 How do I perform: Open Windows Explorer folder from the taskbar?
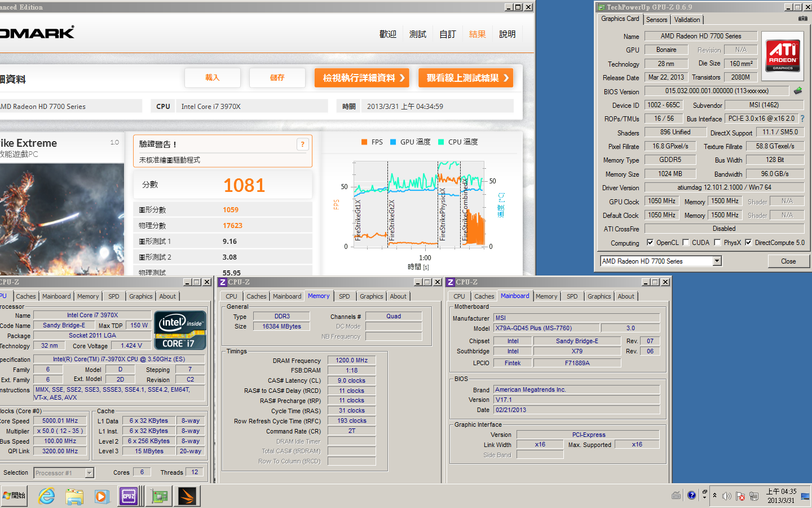[x=74, y=497]
